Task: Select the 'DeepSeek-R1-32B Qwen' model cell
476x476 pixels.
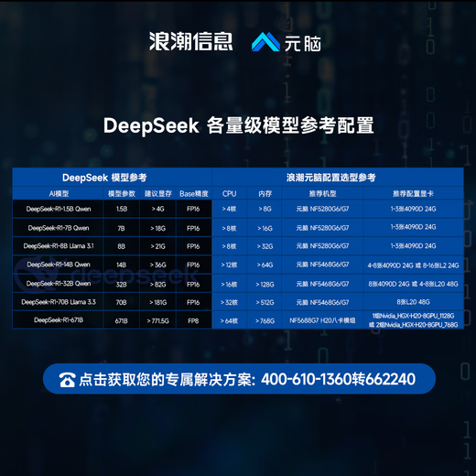Action: 59,284
